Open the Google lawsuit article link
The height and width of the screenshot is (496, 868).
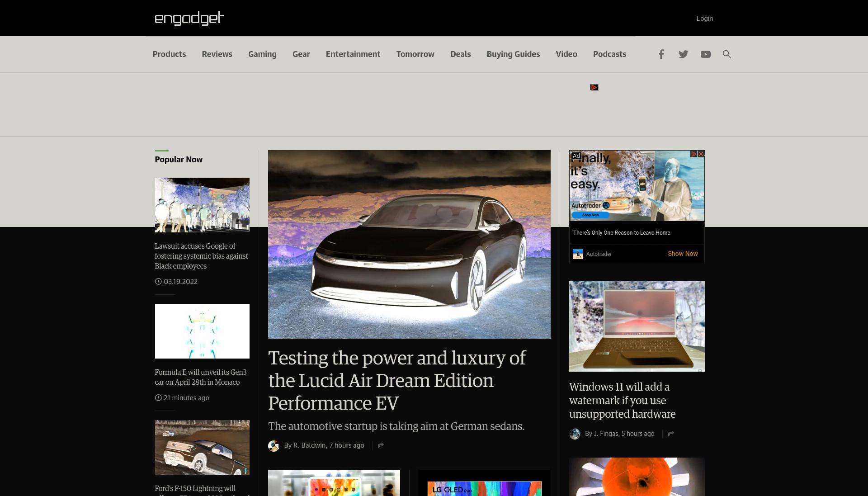coord(201,256)
